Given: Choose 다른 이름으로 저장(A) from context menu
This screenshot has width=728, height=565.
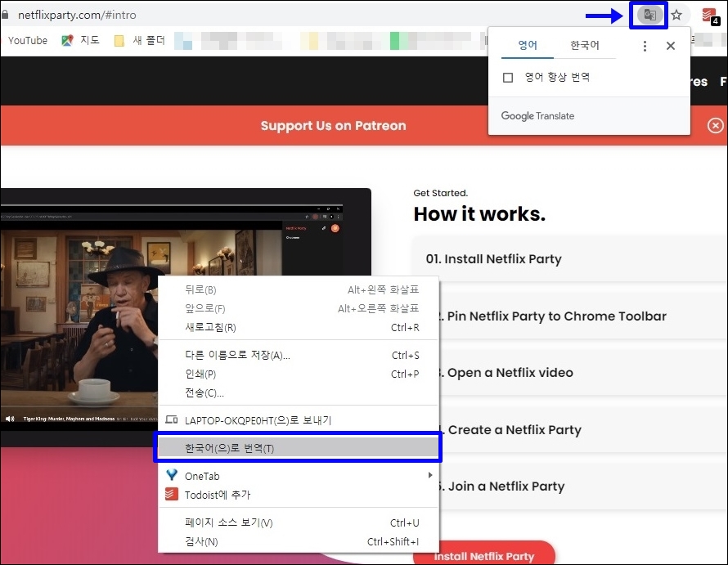Looking at the screenshot, I should (298, 355).
